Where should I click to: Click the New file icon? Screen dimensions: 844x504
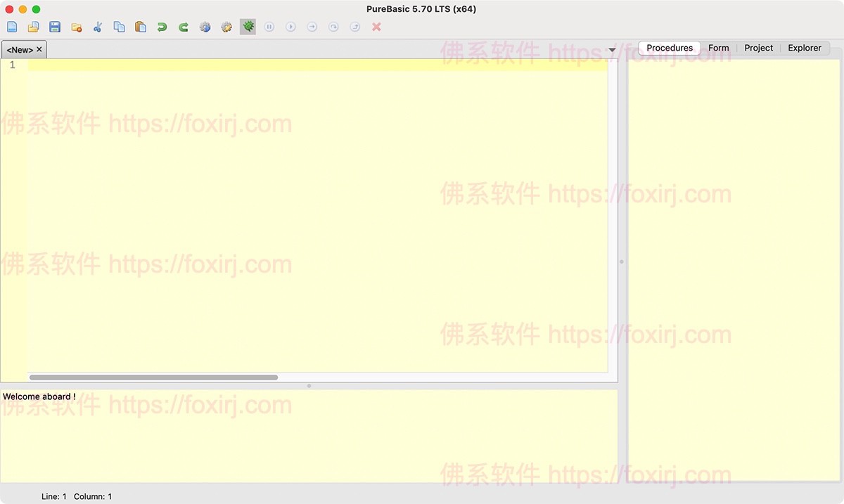(12, 27)
